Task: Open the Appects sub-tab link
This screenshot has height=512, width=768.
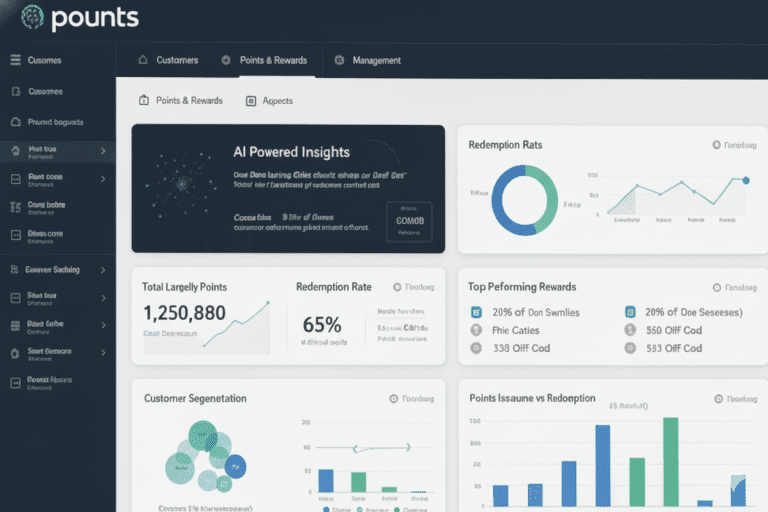Action: click(x=277, y=101)
